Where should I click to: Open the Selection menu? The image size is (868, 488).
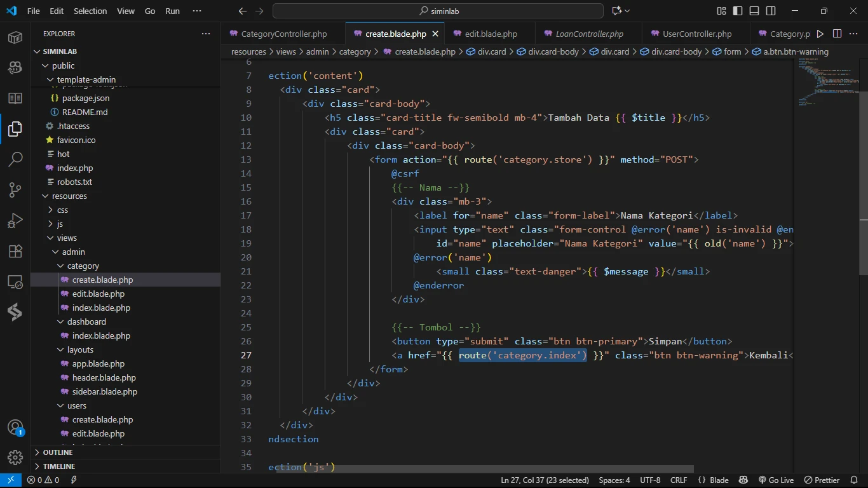(90, 11)
